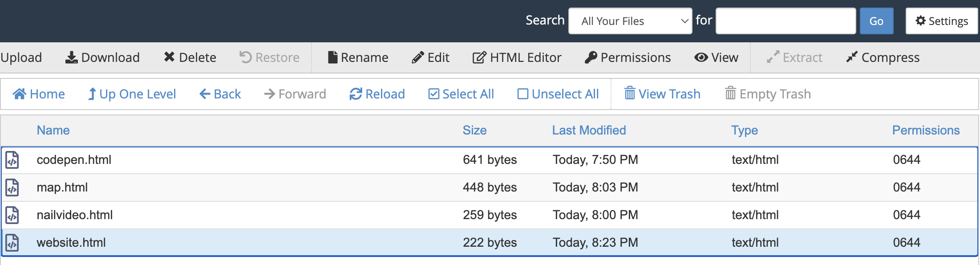Open the Settings button

click(x=942, y=21)
